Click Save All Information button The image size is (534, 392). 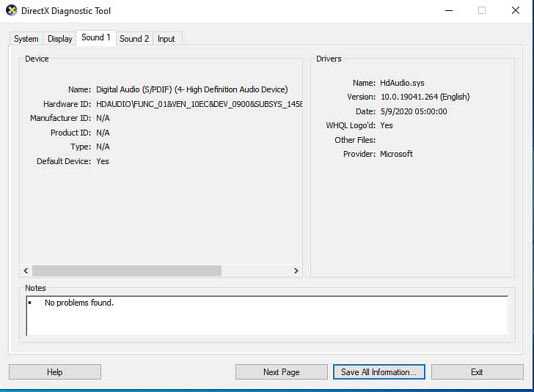378,372
